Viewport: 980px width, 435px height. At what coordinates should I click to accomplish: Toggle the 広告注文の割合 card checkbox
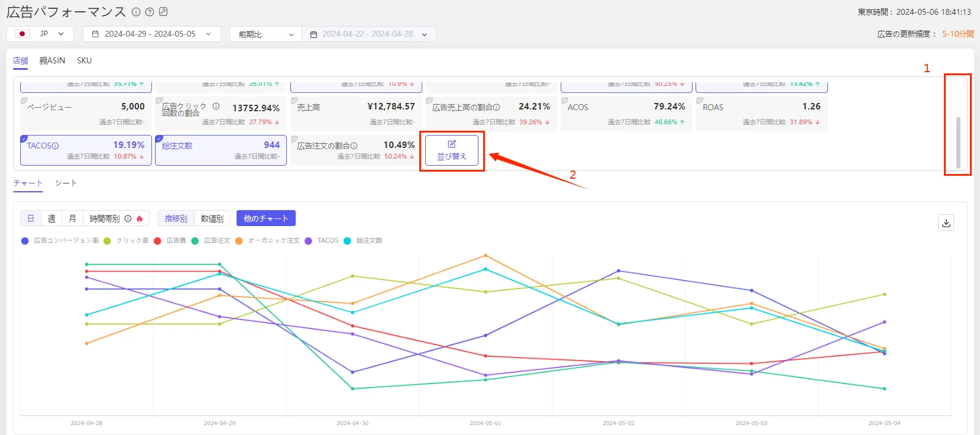[294, 138]
